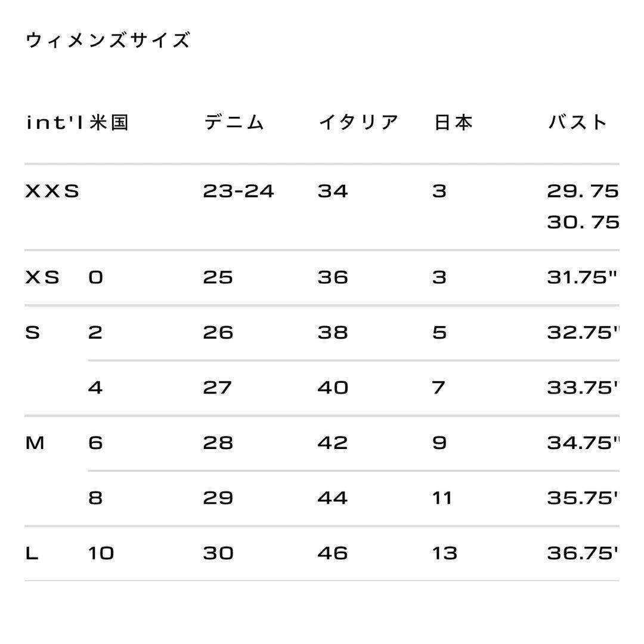
Task: Click bust value 31.75" cell
Action: tap(582, 277)
